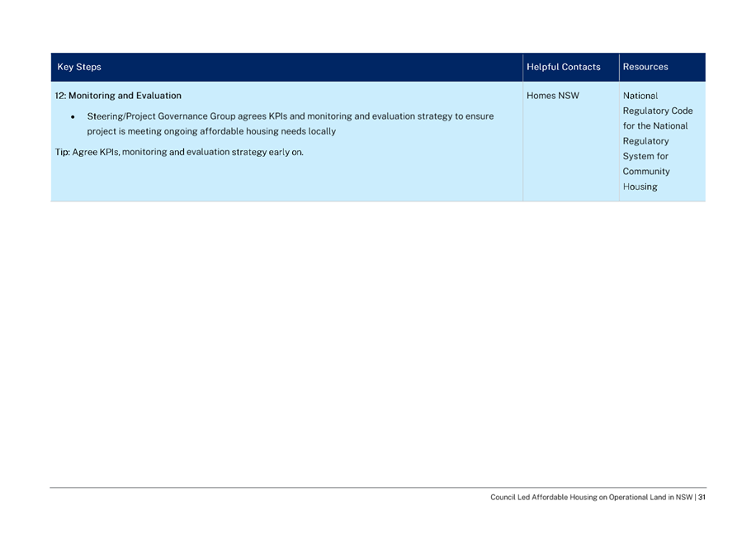
Task: Select the "for the National" resource line
Action: pos(655,126)
